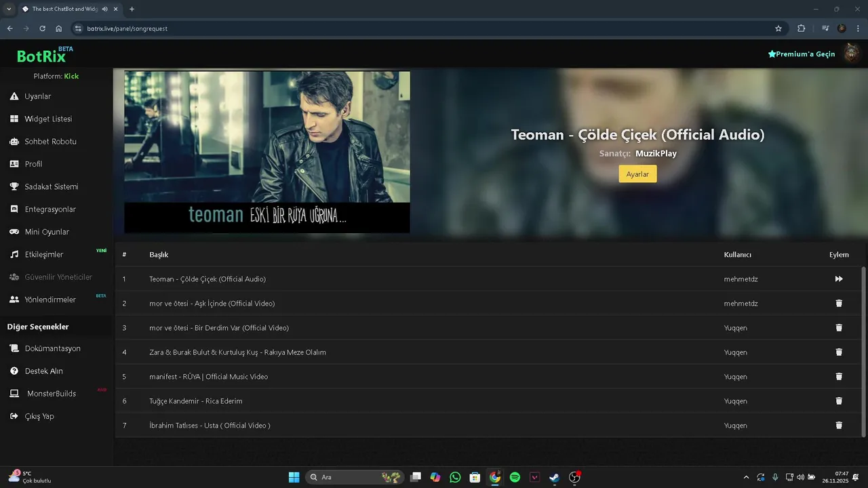Open Spotify from the taskbar

515,477
